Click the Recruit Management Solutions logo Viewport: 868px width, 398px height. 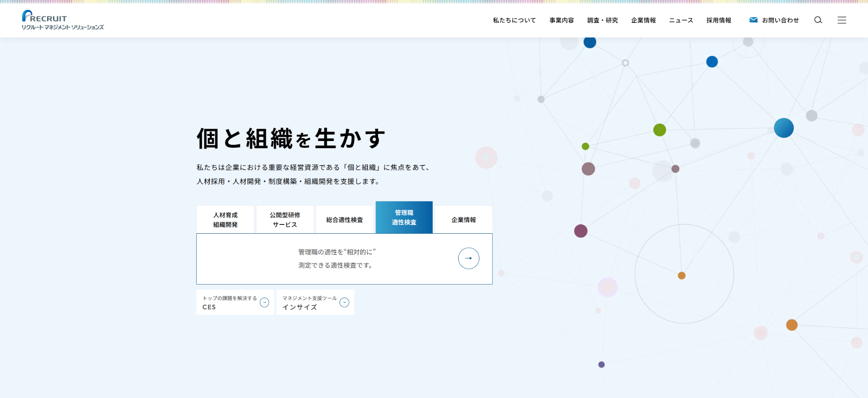tap(63, 20)
